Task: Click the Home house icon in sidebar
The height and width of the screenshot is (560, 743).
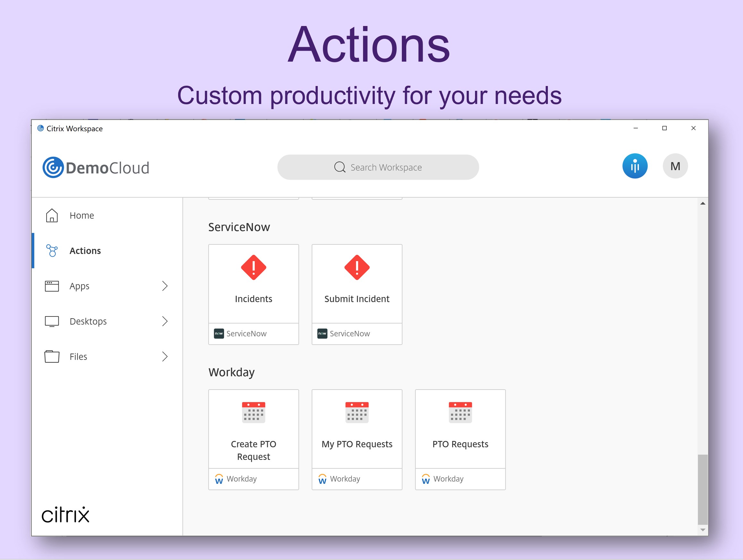Action: click(52, 215)
